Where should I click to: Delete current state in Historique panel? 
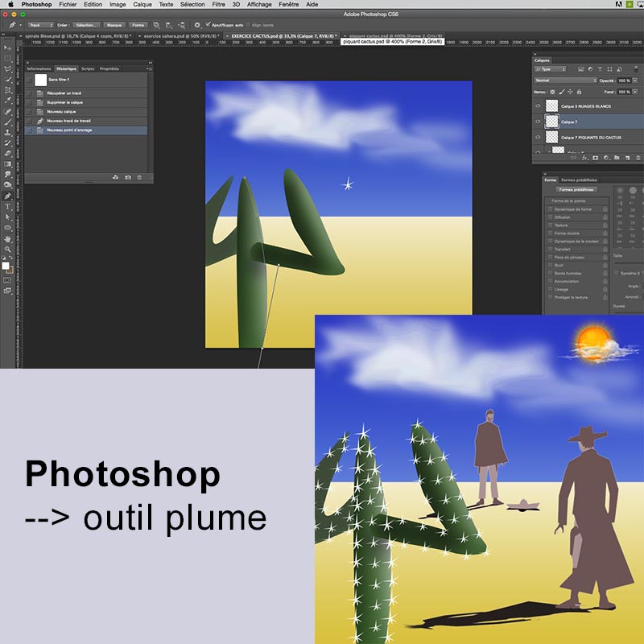(x=139, y=177)
